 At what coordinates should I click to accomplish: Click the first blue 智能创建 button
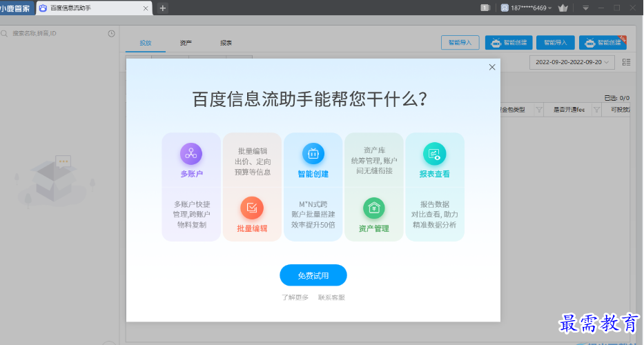pyautogui.click(x=509, y=42)
